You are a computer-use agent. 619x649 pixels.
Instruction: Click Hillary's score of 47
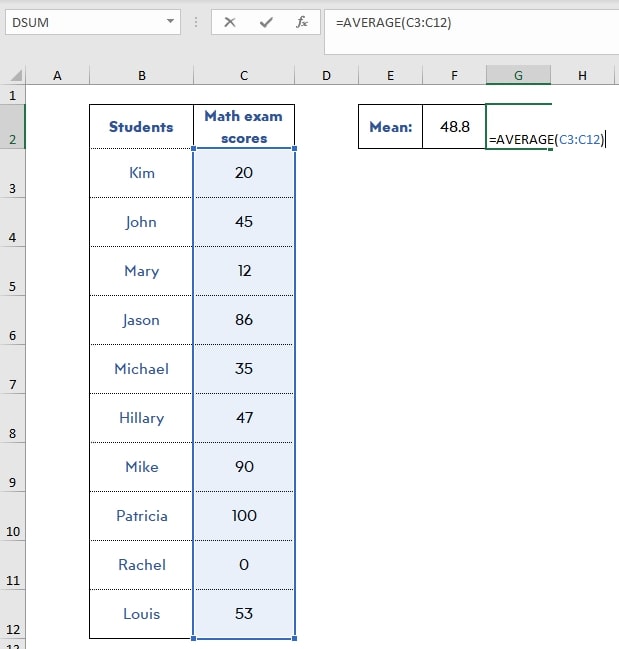point(244,418)
